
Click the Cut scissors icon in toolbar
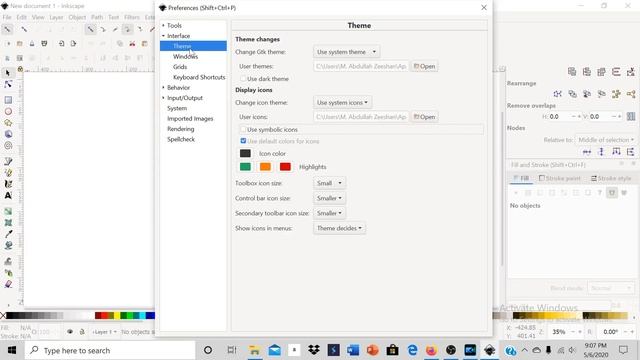[x=132, y=43]
